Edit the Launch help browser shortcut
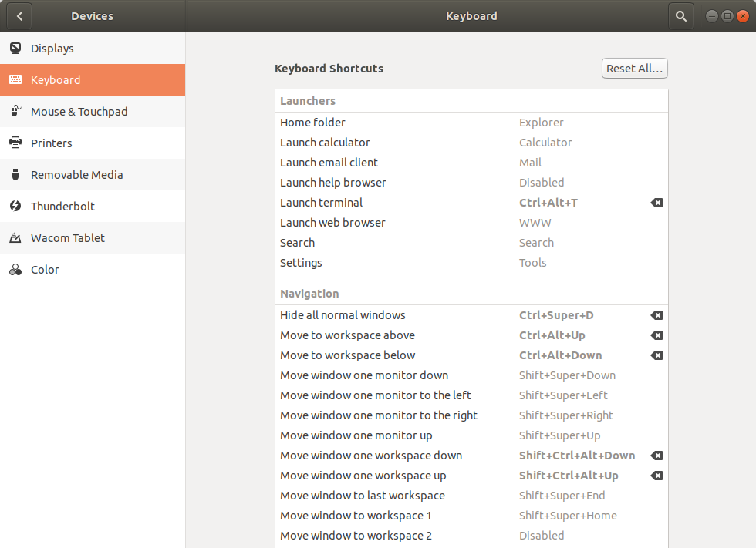This screenshot has width=756, height=548. (471, 183)
